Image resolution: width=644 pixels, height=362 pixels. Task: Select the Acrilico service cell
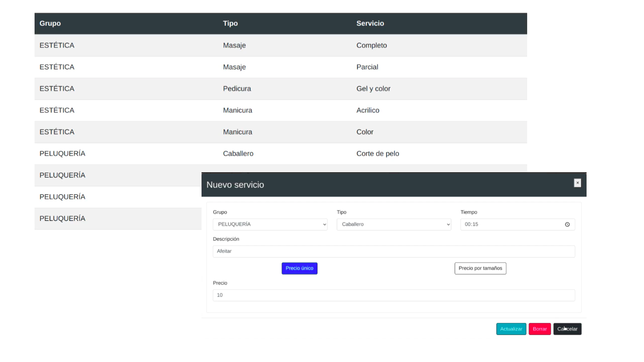coord(368,110)
